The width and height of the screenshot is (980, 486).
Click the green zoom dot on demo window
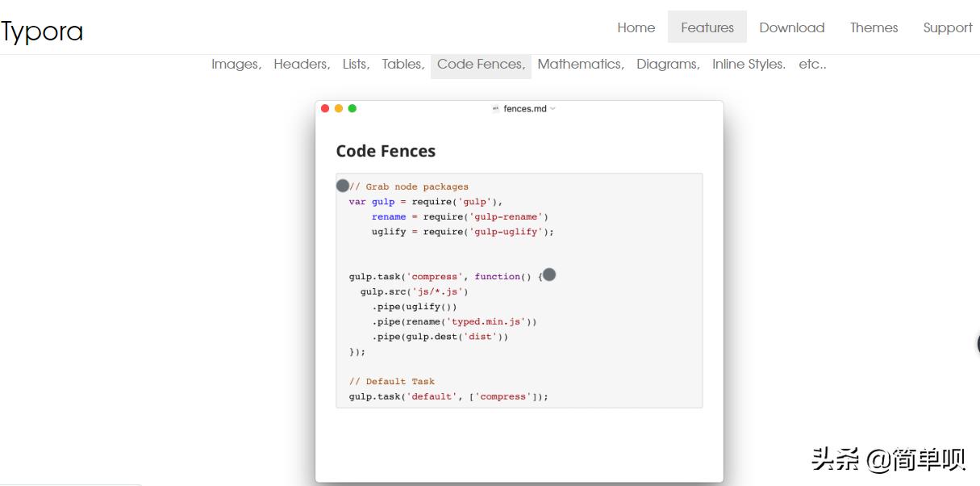click(352, 108)
